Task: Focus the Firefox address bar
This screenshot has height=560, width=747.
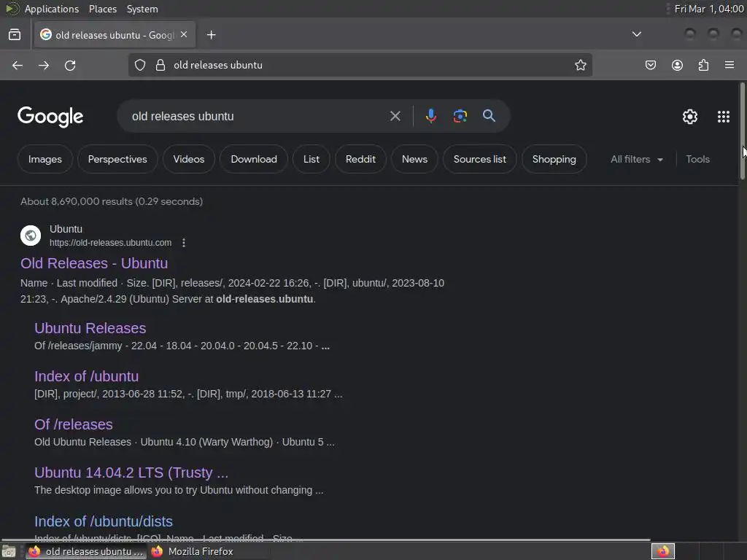Action: click(360, 65)
